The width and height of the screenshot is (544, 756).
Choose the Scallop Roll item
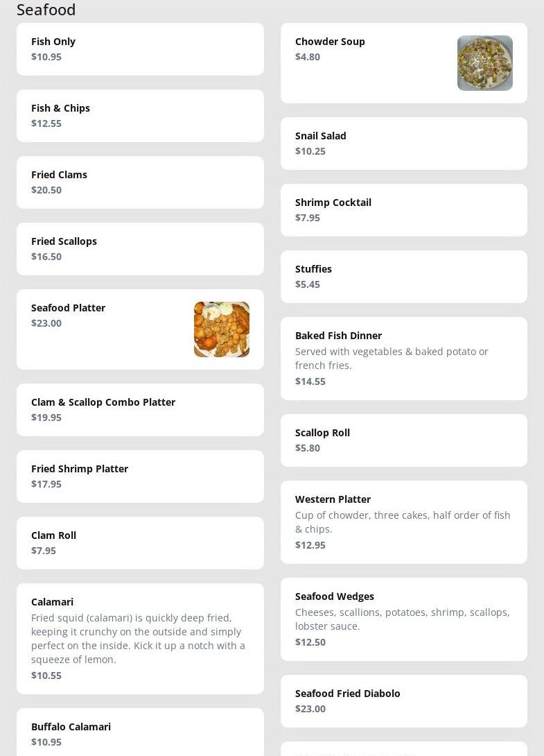pyautogui.click(x=403, y=440)
